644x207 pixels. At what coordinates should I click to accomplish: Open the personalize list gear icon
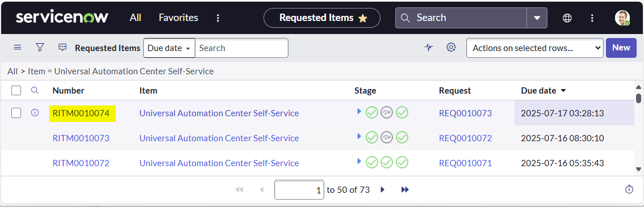coord(451,48)
